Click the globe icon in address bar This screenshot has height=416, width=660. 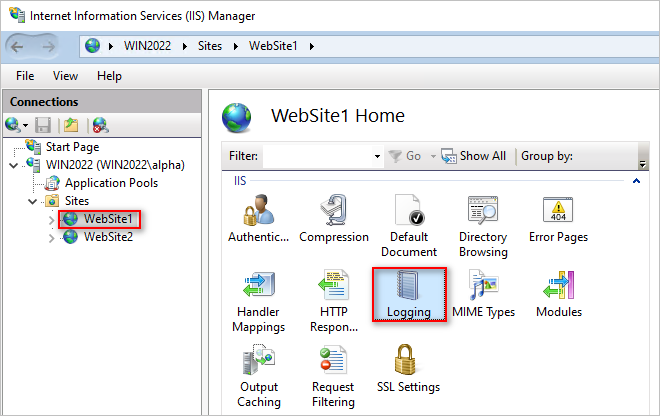92,45
